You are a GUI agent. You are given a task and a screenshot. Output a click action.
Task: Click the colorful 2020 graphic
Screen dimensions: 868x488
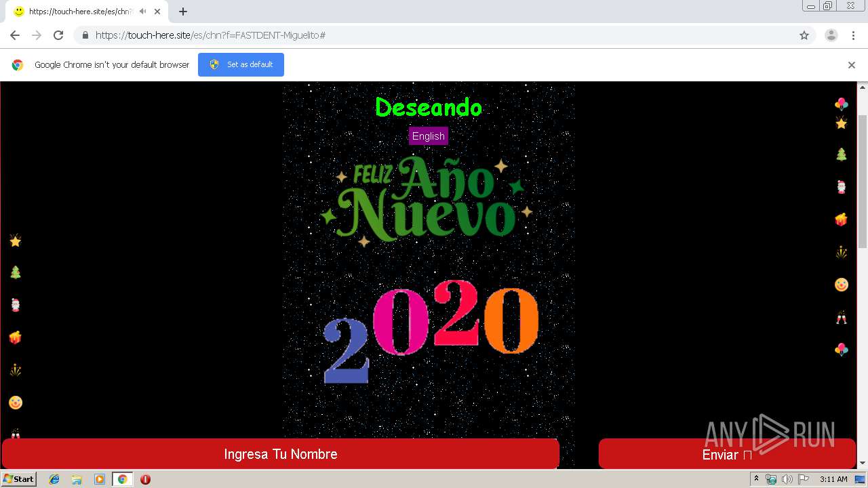click(x=431, y=330)
